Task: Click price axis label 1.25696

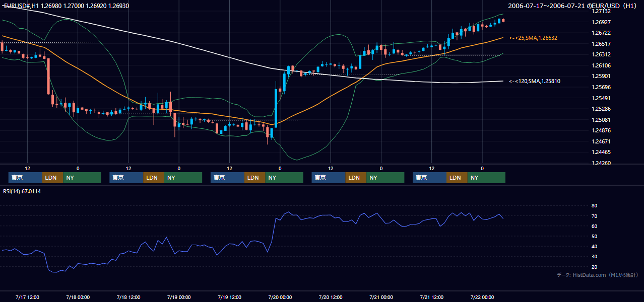Action: (602, 87)
